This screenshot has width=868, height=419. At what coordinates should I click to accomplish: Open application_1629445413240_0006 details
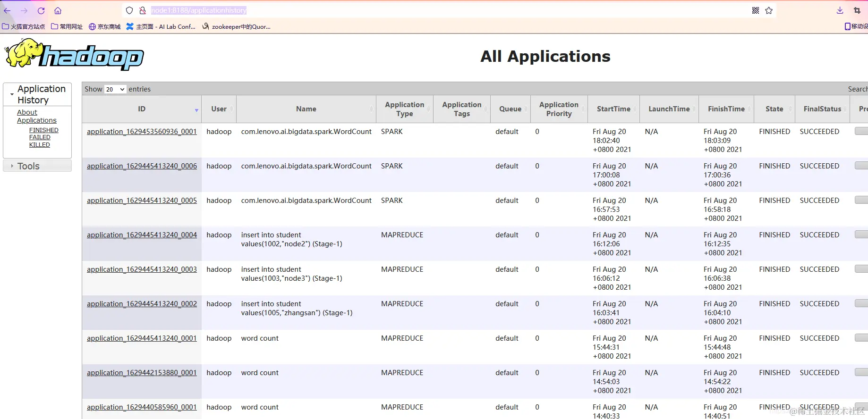point(142,166)
